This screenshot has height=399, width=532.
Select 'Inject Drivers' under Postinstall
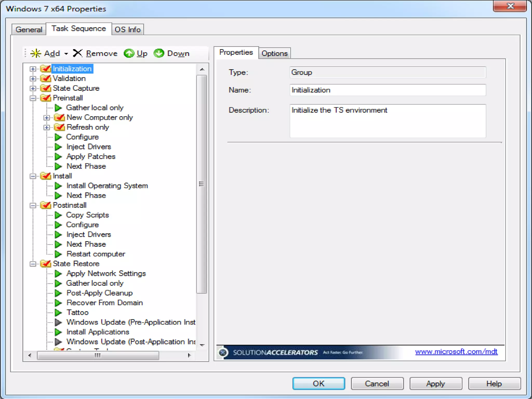point(89,235)
